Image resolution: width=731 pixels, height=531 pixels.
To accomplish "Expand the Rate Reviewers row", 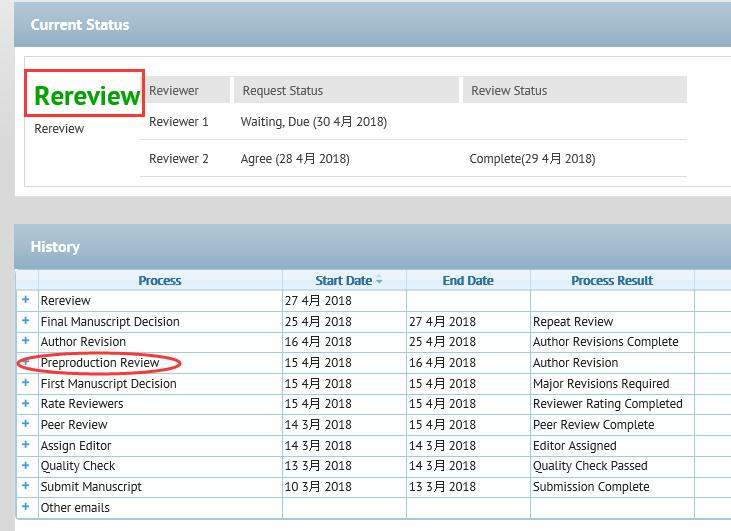I will click(26, 404).
